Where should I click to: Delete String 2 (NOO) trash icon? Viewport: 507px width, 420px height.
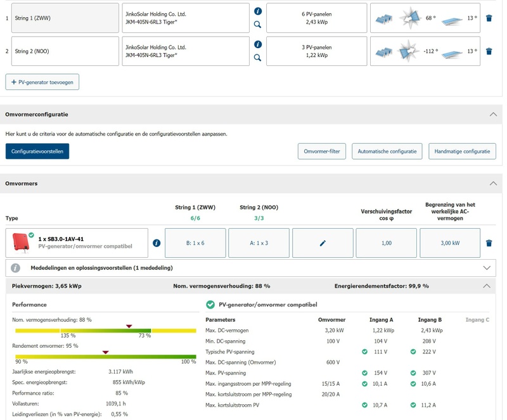click(x=489, y=51)
